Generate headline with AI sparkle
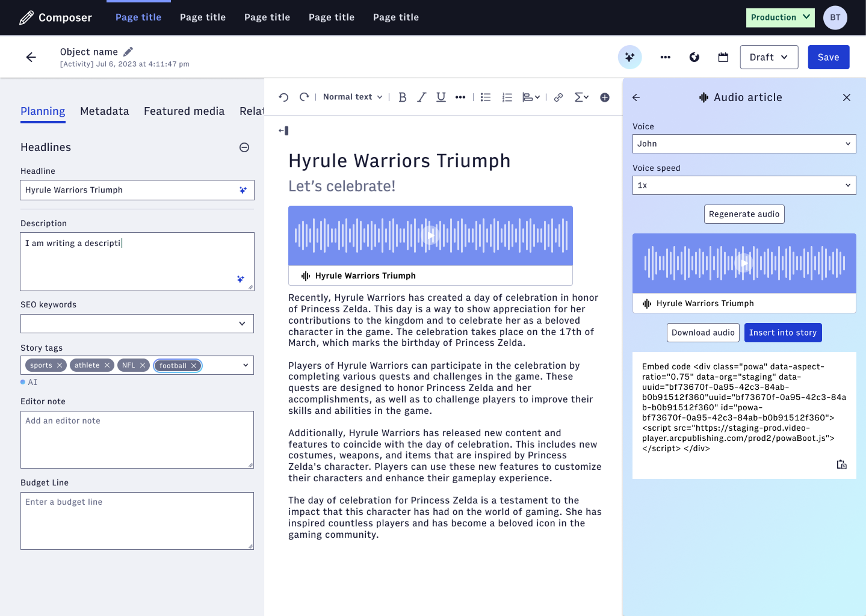866x616 pixels. (243, 190)
